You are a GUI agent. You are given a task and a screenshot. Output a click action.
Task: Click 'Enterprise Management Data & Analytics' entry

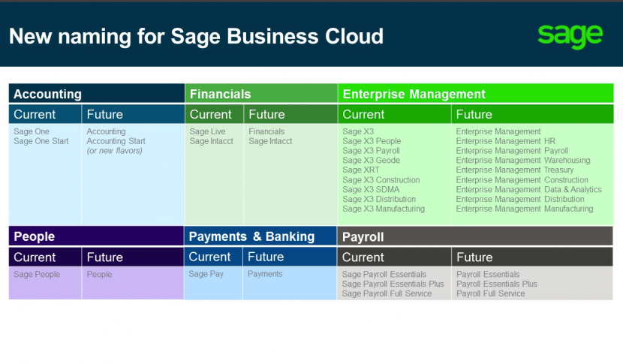click(529, 189)
